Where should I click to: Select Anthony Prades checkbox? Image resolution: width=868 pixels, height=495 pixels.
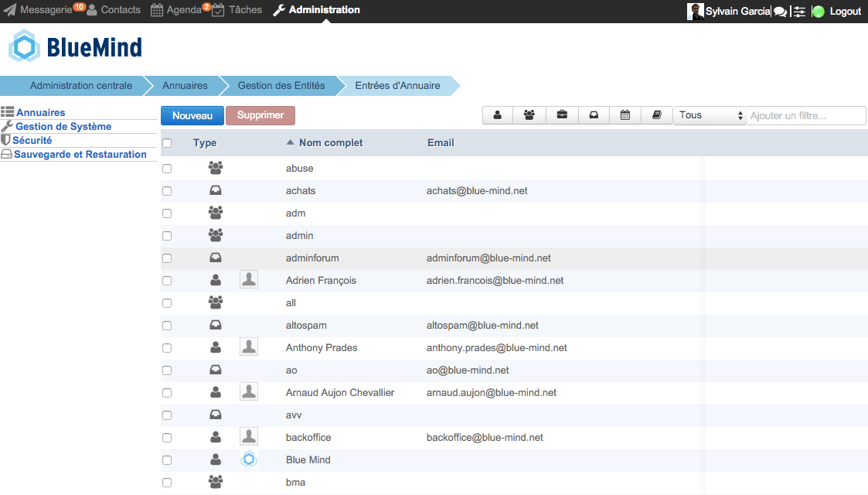click(167, 348)
